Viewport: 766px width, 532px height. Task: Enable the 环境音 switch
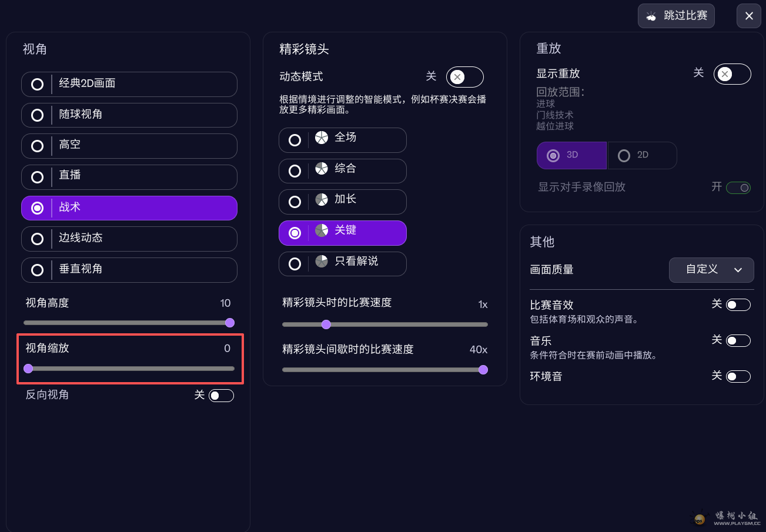coord(738,376)
